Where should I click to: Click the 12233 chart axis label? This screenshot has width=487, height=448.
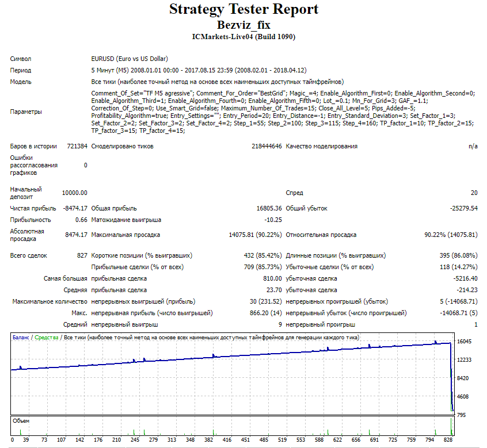click(x=465, y=360)
